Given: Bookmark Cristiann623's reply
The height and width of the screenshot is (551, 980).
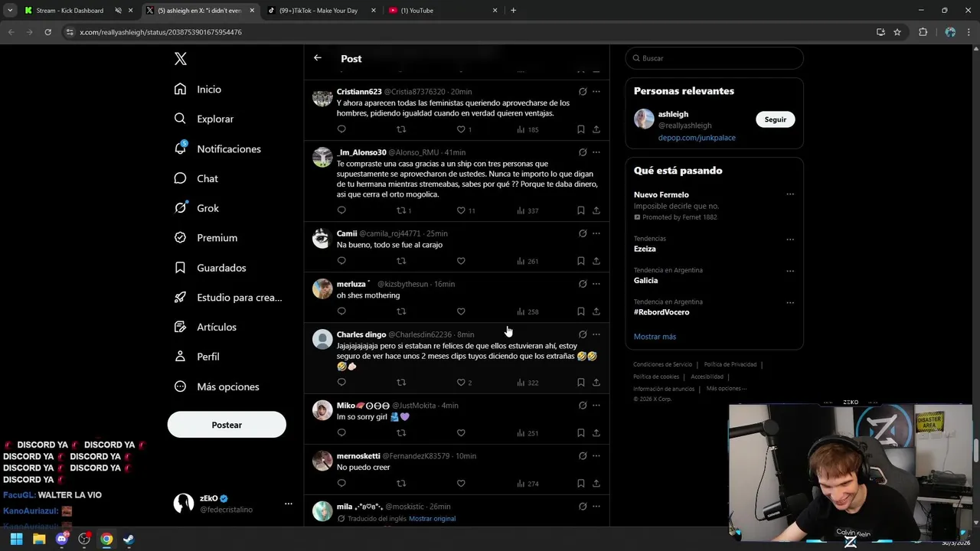Looking at the screenshot, I should click(x=580, y=129).
